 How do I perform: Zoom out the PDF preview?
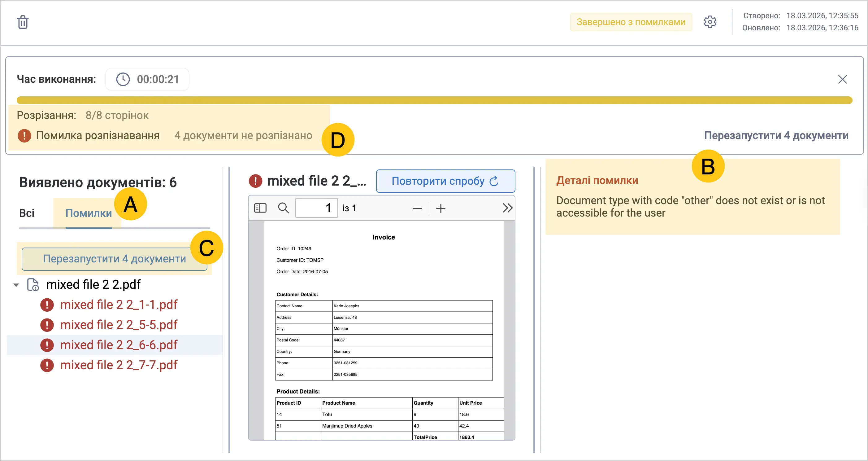[x=417, y=209]
